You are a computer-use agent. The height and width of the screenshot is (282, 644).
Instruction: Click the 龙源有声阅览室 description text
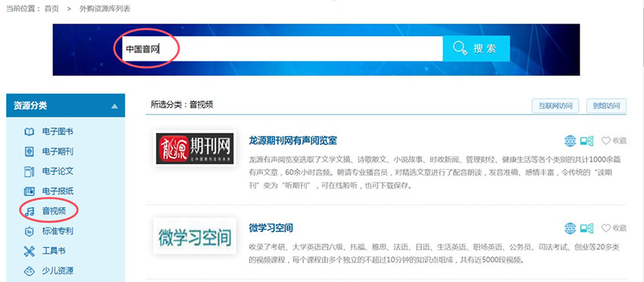tap(435, 173)
